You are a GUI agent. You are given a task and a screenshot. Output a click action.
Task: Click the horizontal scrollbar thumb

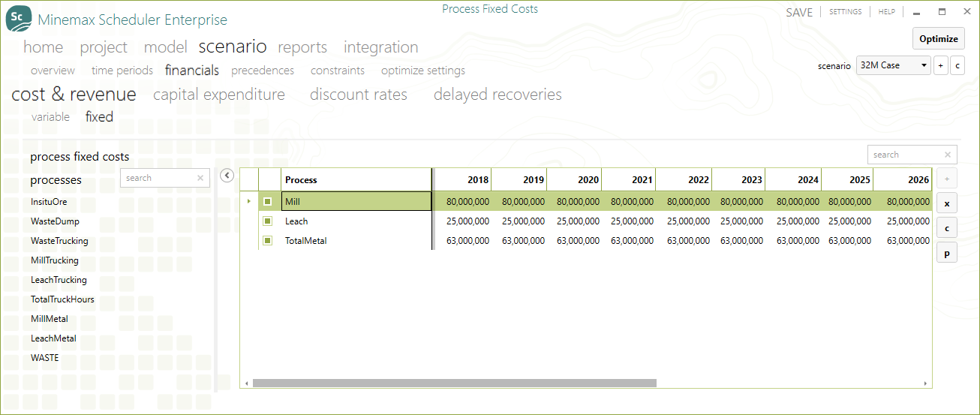(x=455, y=383)
